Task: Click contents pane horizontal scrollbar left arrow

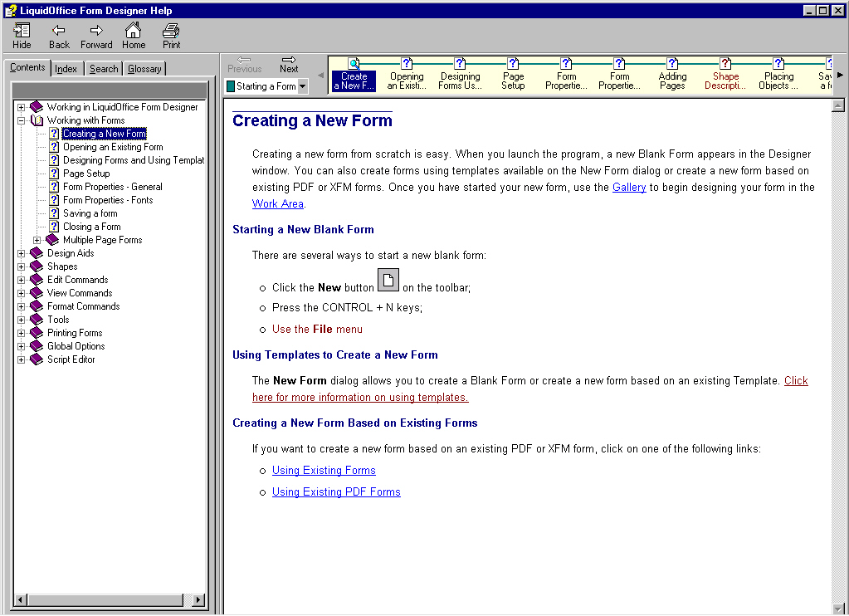Action: 21,599
